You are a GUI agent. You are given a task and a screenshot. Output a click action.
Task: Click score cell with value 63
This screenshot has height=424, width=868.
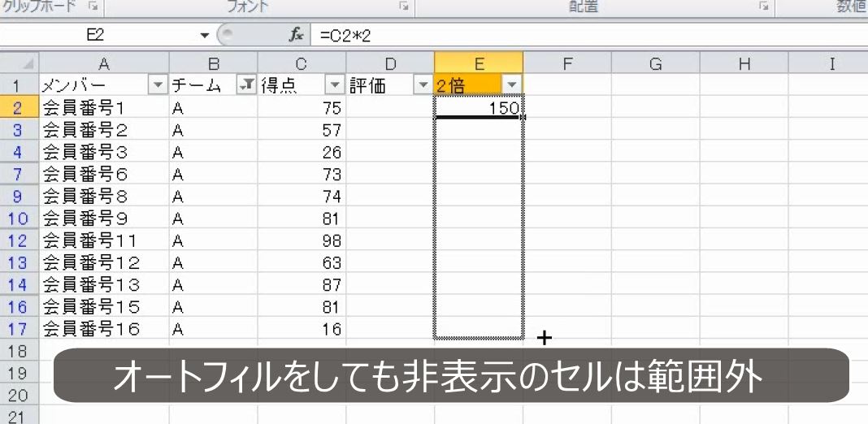point(302,263)
